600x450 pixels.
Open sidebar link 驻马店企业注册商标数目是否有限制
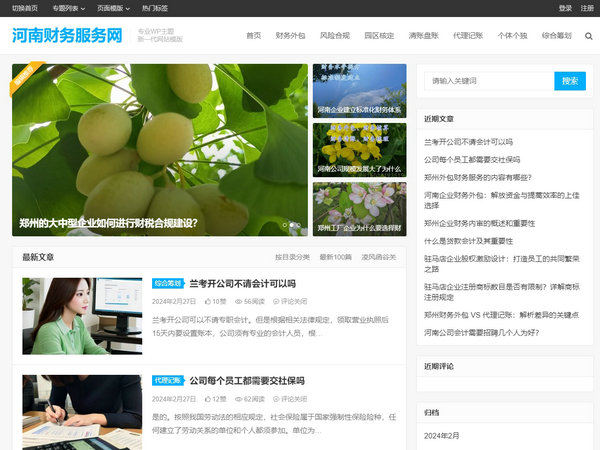click(x=502, y=292)
